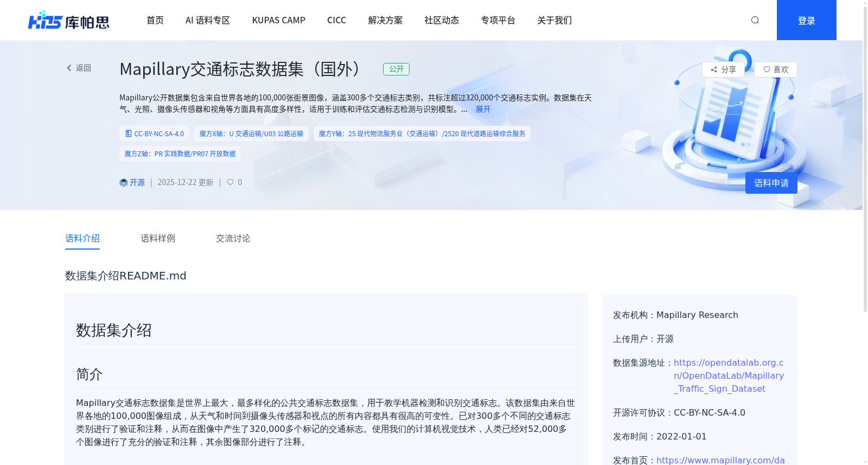Screen dimensions: 868x465
Task: Click the license icon beside CC-BY-NC-SA-4.0 tag
Action: (x=129, y=133)
